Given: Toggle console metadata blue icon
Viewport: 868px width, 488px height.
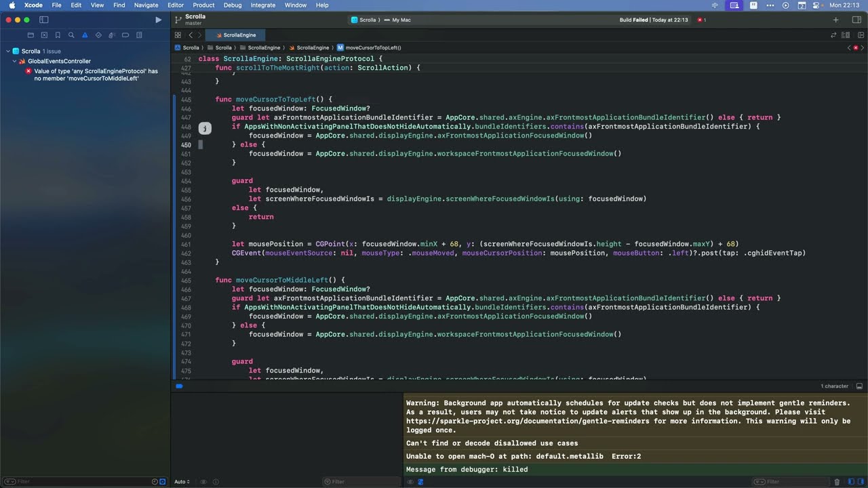Looking at the screenshot, I should tap(420, 482).
